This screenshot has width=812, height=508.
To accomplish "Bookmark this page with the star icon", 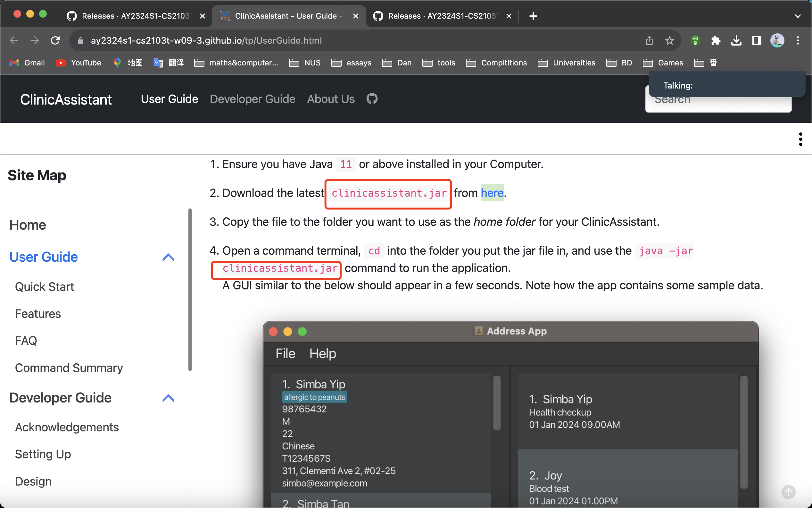I will pyautogui.click(x=669, y=41).
